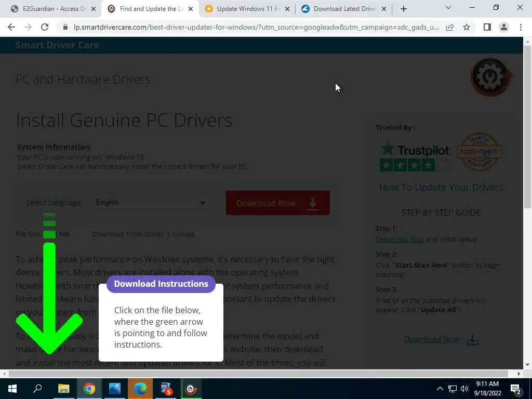Click the vertical page scrollbar thumb

(527, 127)
